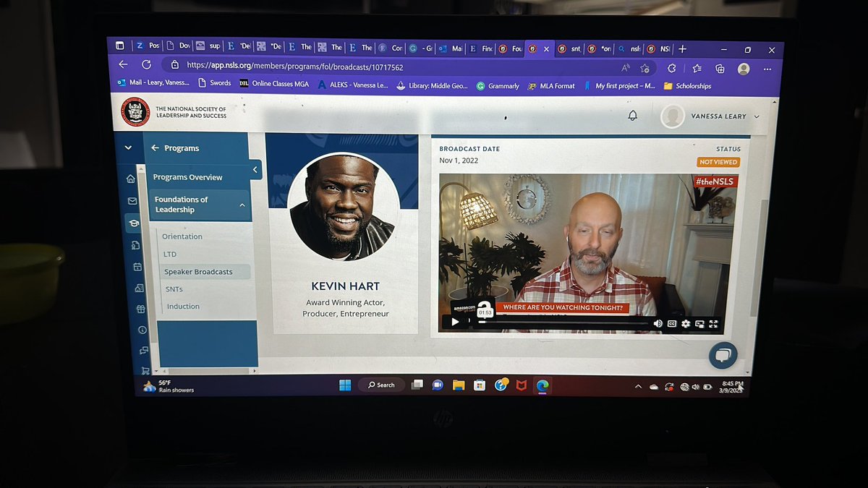The height and width of the screenshot is (488, 868).
Task: Switch to the 'Fou' browser tab
Action: tap(510, 49)
